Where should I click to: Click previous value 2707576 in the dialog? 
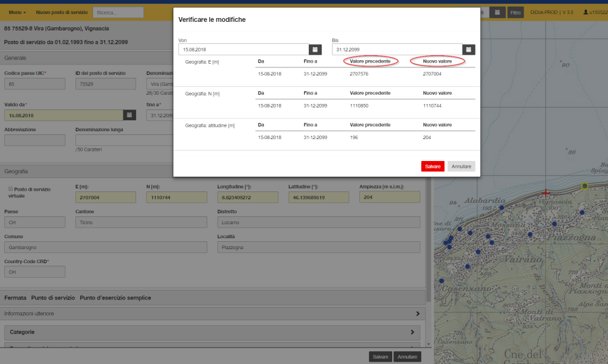[359, 74]
